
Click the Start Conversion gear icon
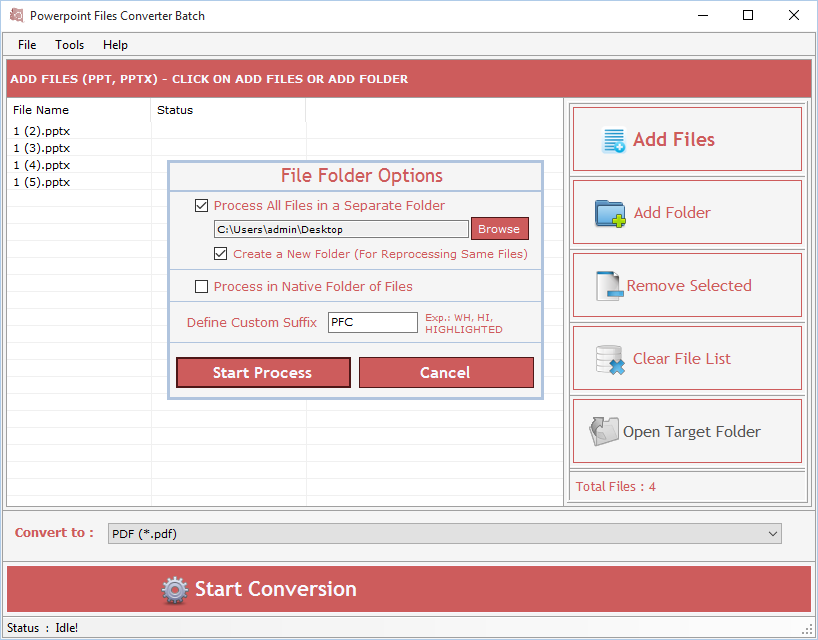click(174, 590)
